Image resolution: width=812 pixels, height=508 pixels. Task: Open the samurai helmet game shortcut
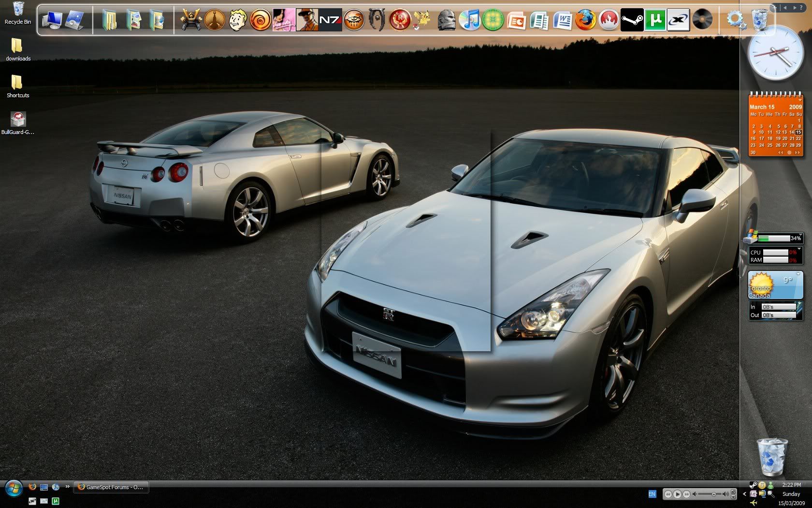coord(191,20)
